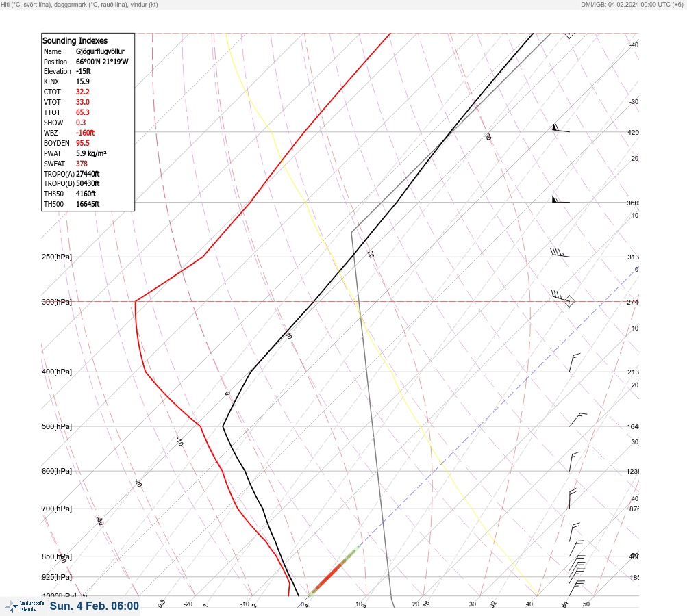Image resolution: width=687 pixels, height=616 pixels.
Task: Click the position value 66°00'N 21°19'W
Action: point(103,62)
